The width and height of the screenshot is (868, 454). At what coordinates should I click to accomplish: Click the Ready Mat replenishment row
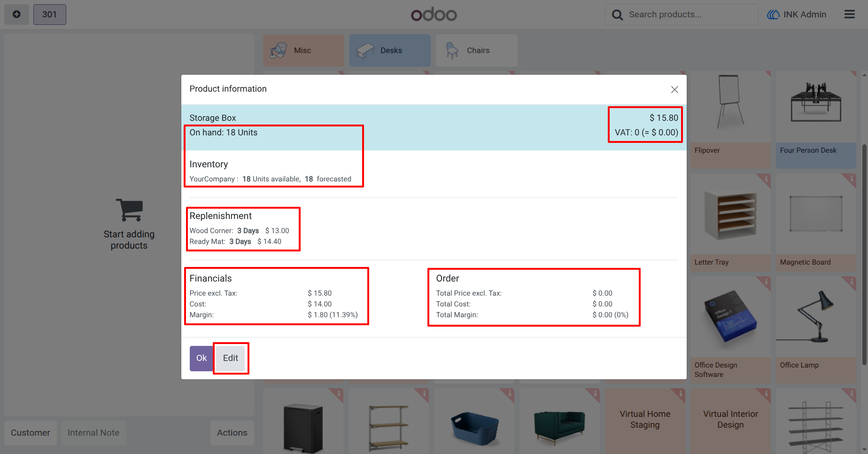coord(235,242)
